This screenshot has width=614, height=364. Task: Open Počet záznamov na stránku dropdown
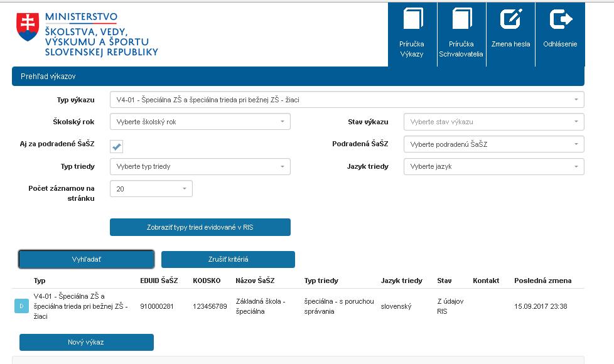tap(151, 189)
